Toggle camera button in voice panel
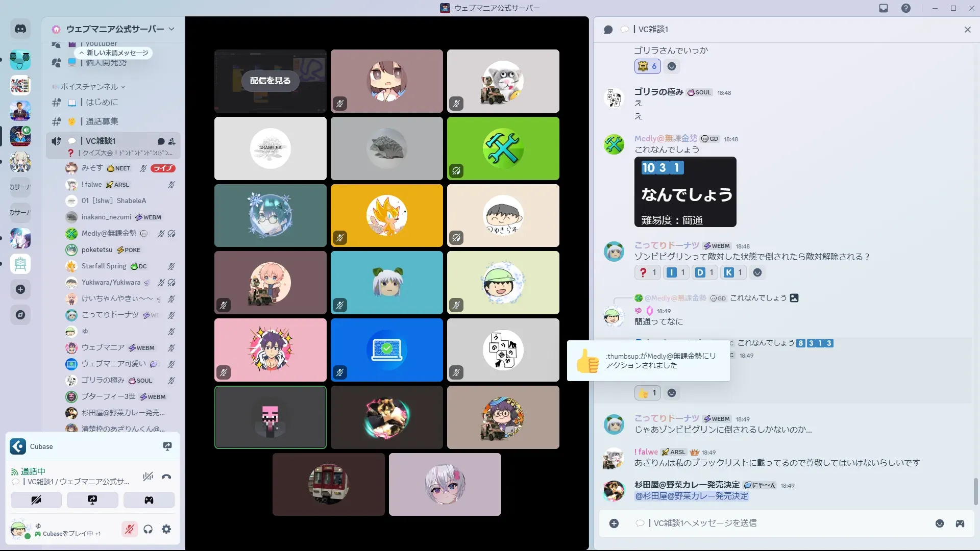This screenshot has height=551, width=980. [x=36, y=500]
